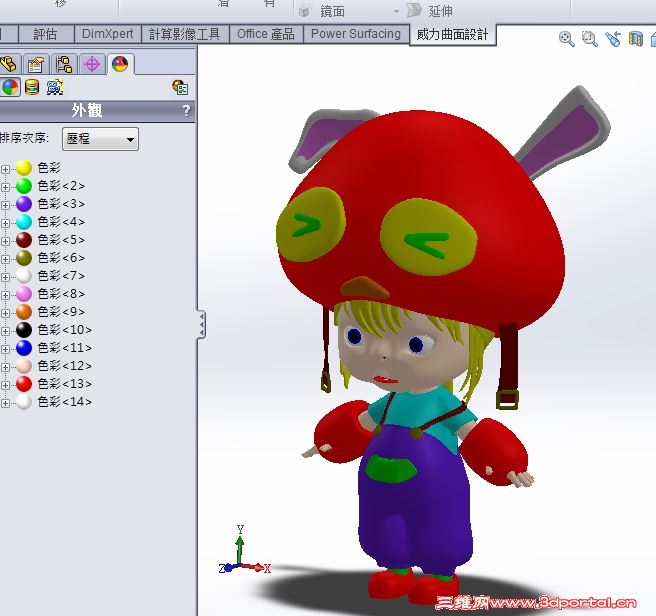
Task: Expand the 色彩<2> node
Action: pyautogui.click(x=5, y=187)
